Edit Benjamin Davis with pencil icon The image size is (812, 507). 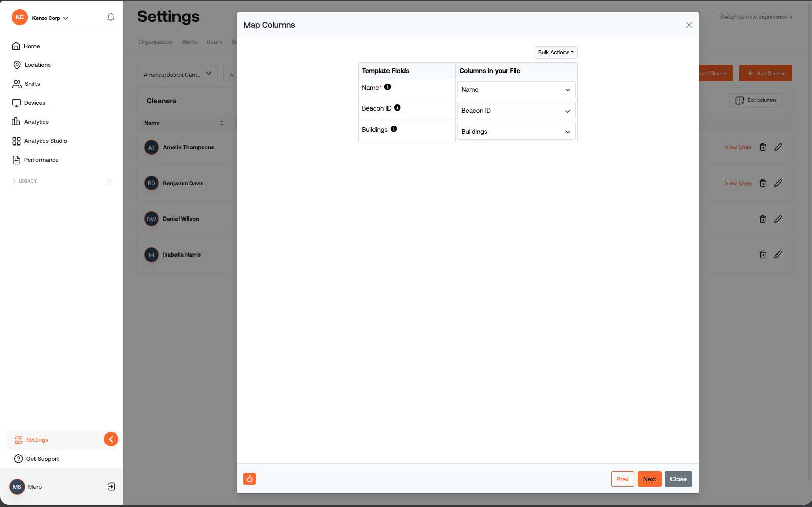pyautogui.click(x=778, y=183)
